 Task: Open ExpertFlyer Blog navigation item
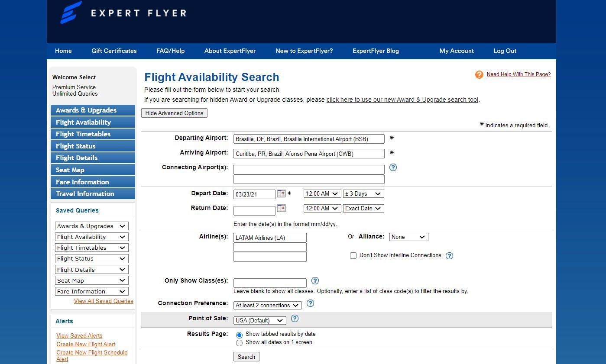(x=376, y=51)
